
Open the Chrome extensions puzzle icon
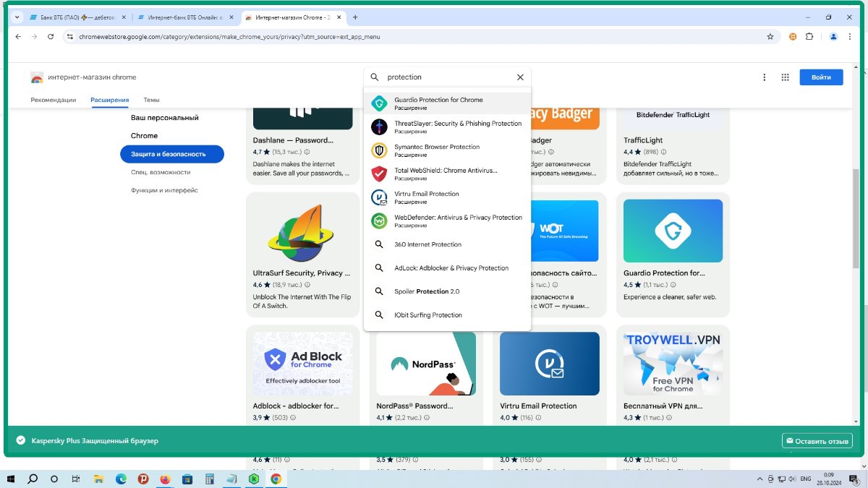click(x=809, y=36)
